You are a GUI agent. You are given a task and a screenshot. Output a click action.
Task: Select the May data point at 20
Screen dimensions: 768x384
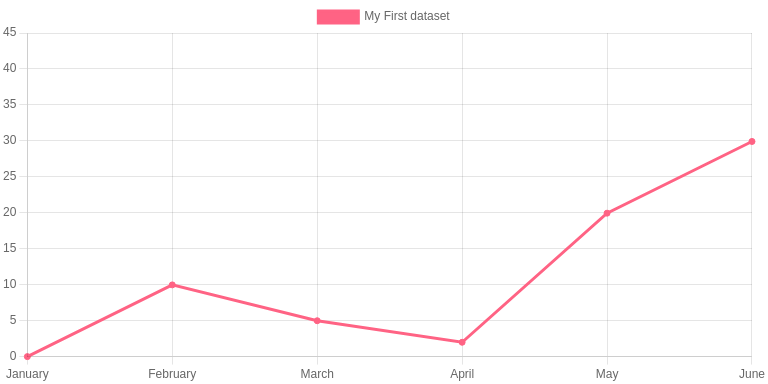tap(607, 213)
